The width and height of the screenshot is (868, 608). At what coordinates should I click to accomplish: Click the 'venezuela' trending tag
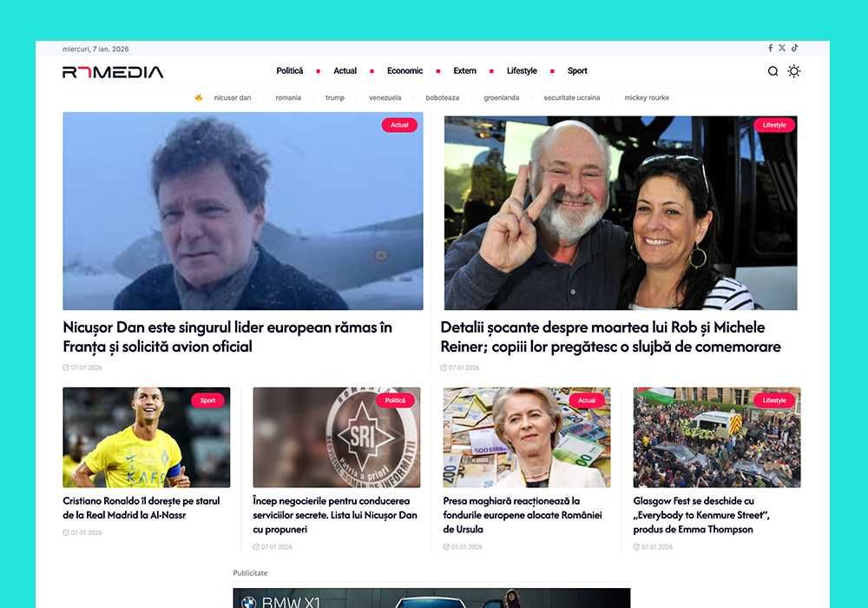point(385,97)
